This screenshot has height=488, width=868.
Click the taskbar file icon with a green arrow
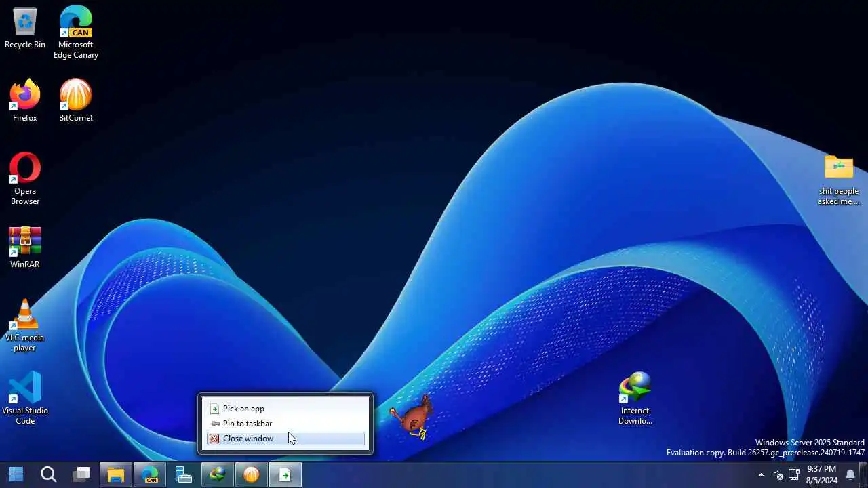click(285, 474)
